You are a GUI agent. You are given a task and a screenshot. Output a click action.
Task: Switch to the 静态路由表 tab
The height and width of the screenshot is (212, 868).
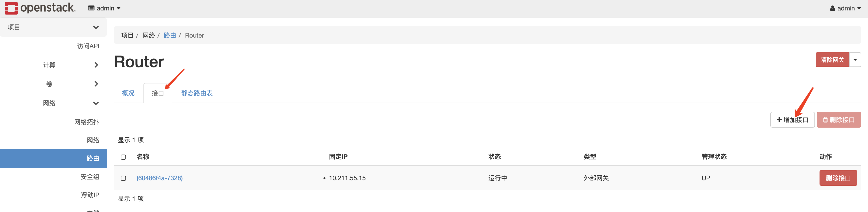click(197, 93)
